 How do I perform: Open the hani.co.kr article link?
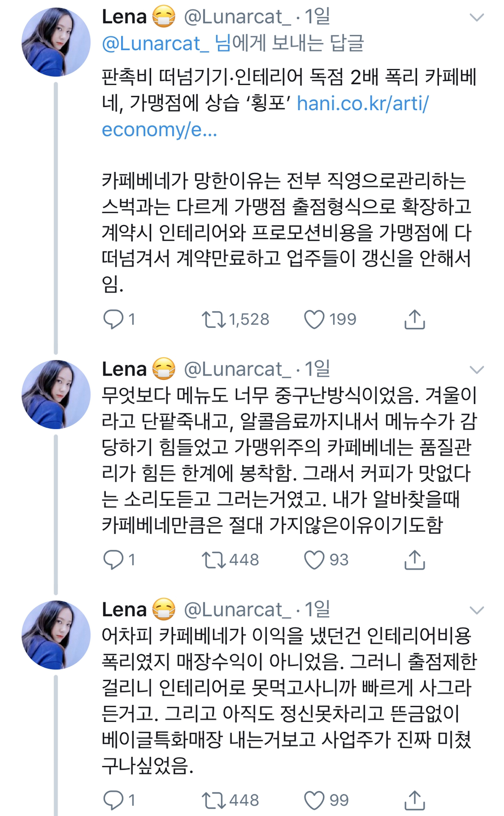[265, 117]
